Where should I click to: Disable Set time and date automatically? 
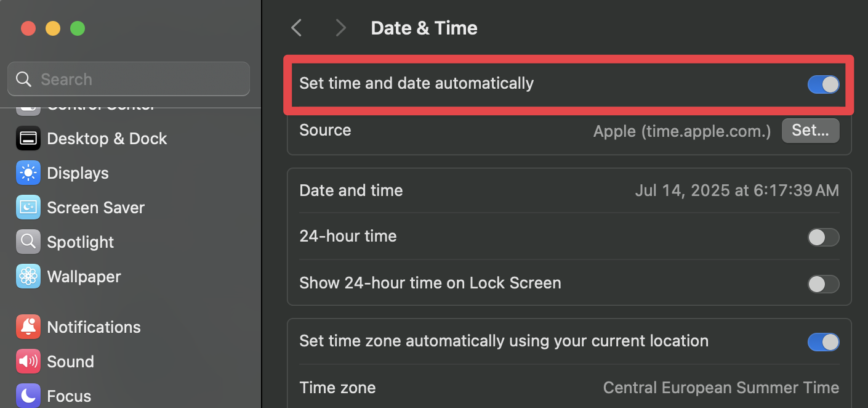coord(823,84)
